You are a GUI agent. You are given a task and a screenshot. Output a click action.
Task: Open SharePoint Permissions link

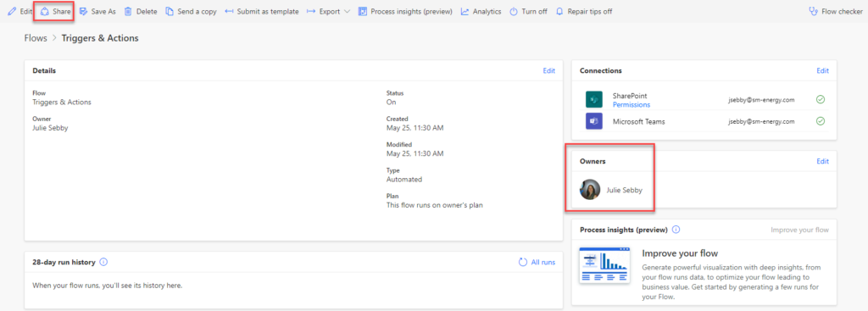(631, 104)
